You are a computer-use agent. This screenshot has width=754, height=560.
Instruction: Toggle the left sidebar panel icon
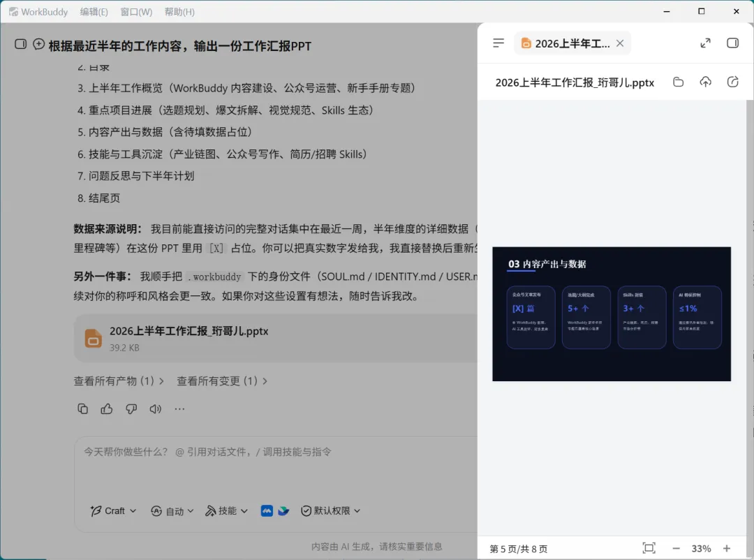[21, 44]
